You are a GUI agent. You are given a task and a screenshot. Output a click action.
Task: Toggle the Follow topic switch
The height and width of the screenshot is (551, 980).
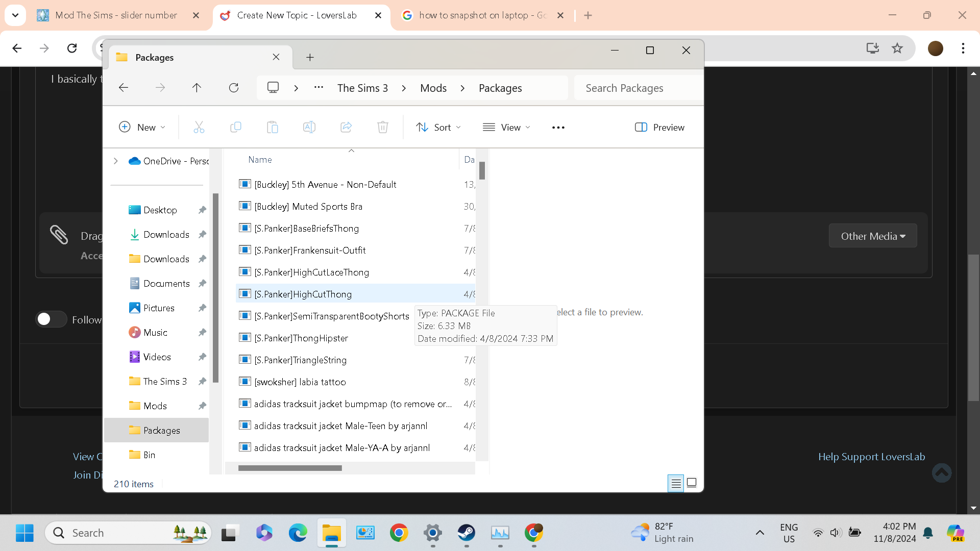pyautogui.click(x=51, y=319)
